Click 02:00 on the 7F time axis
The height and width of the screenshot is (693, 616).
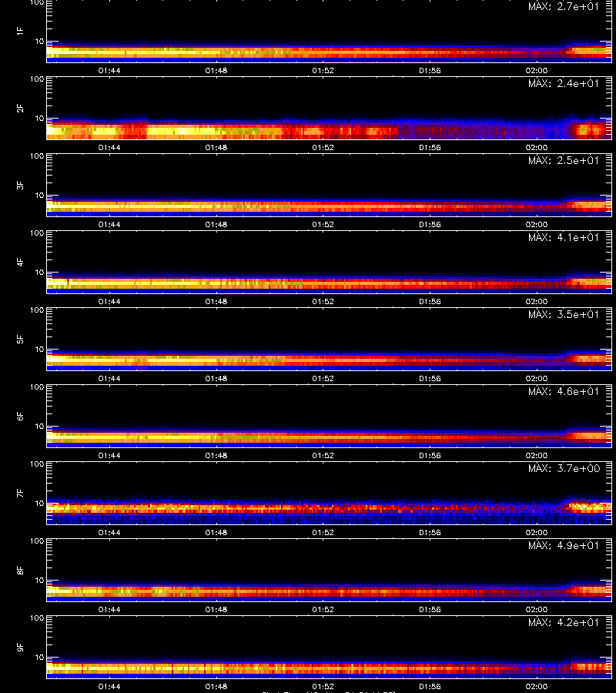click(x=537, y=533)
